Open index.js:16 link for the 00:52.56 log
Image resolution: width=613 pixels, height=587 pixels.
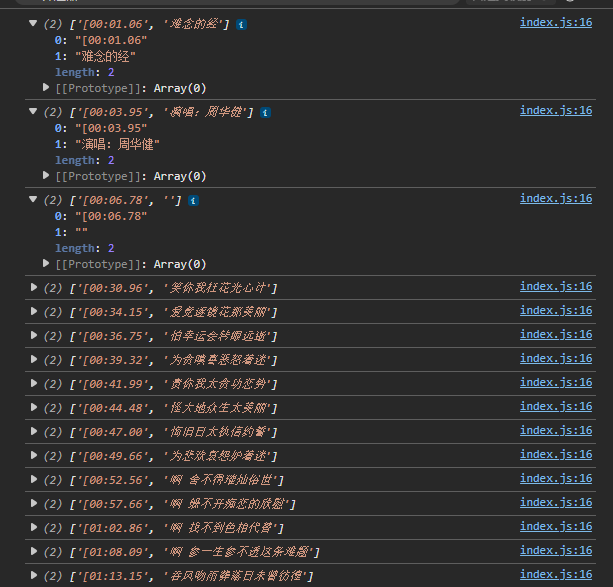(x=556, y=479)
